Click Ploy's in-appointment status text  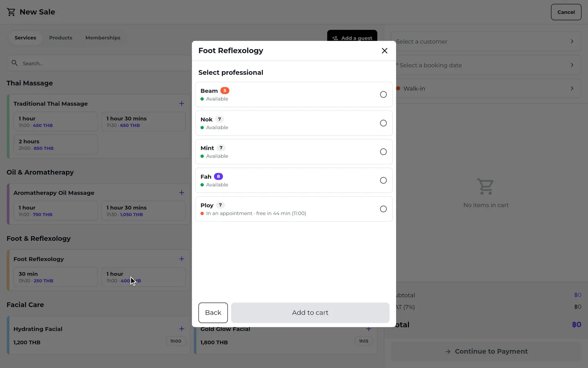(256, 213)
